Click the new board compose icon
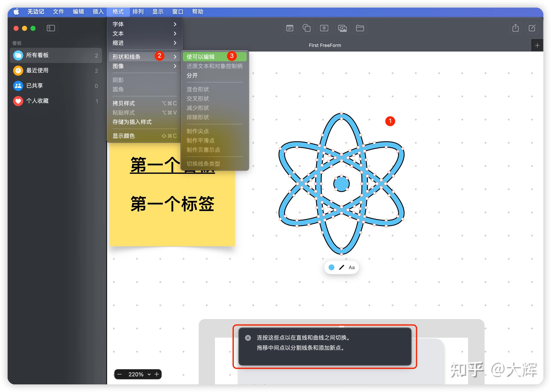Screen dimensions: 551x392 532,28
